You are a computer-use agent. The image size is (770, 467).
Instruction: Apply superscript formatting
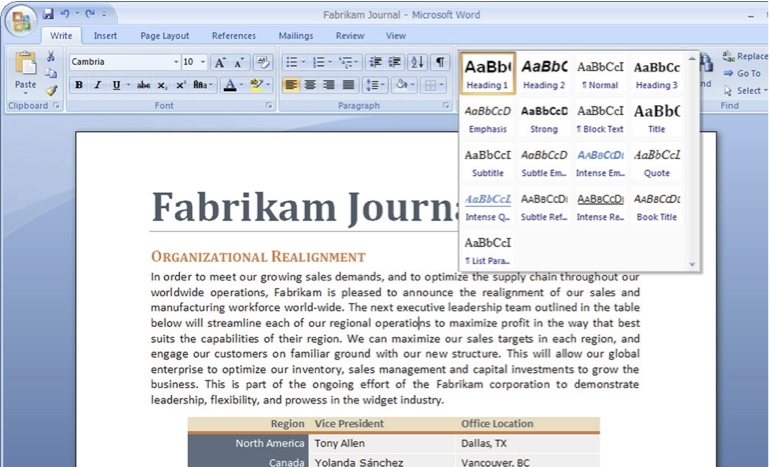pos(181,85)
